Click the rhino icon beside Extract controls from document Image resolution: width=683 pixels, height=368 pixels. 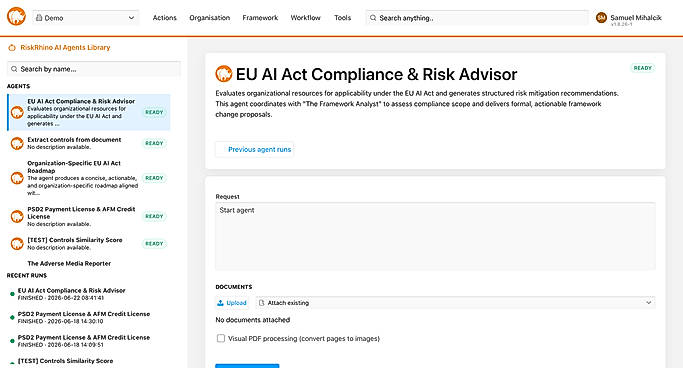click(x=17, y=143)
